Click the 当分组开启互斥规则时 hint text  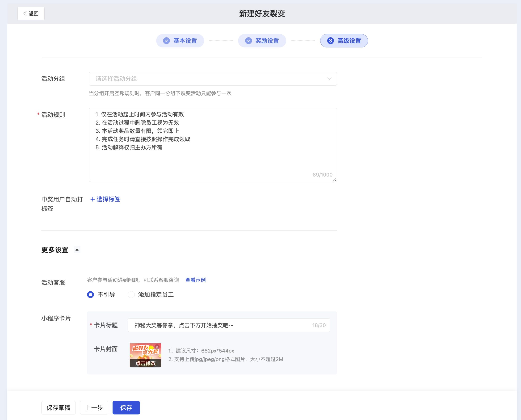(160, 93)
